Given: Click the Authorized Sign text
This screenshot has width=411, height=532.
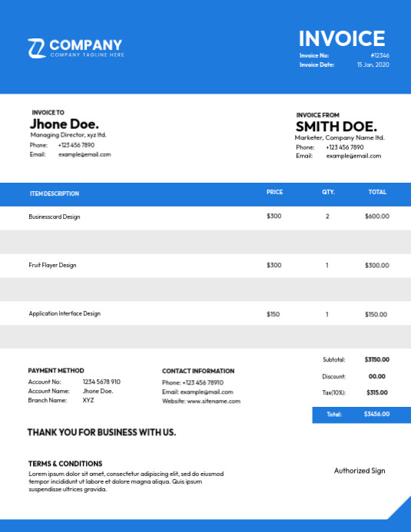Looking at the screenshot, I should coord(360,471).
